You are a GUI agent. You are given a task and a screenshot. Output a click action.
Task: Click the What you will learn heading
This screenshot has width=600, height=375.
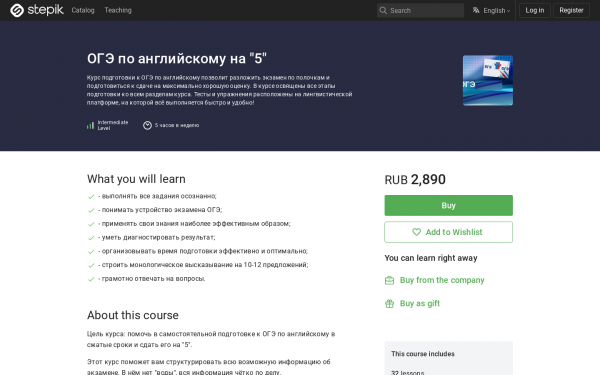pyautogui.click(x=136, y=179)
